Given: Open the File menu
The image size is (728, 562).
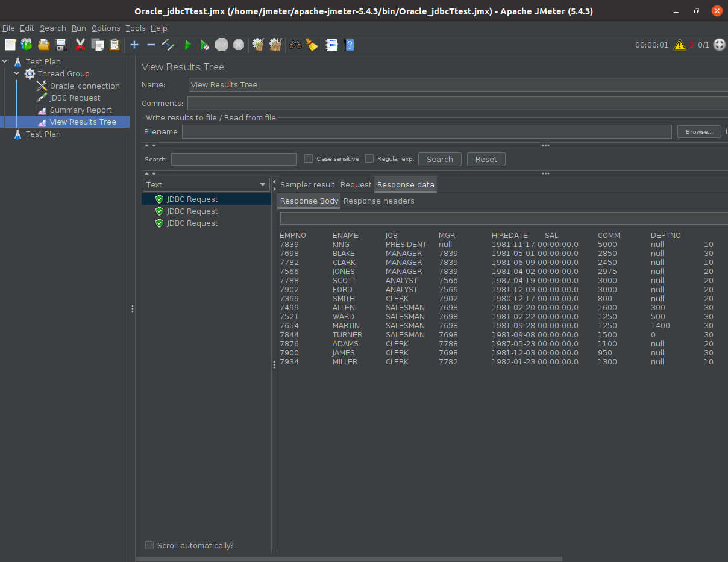Looking at the screenshot, I should [8, 28].
